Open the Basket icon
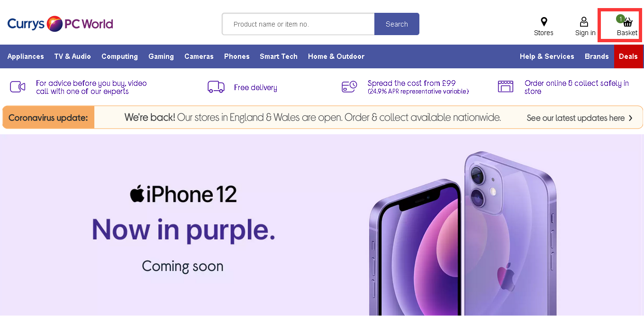 pos(627,22)
